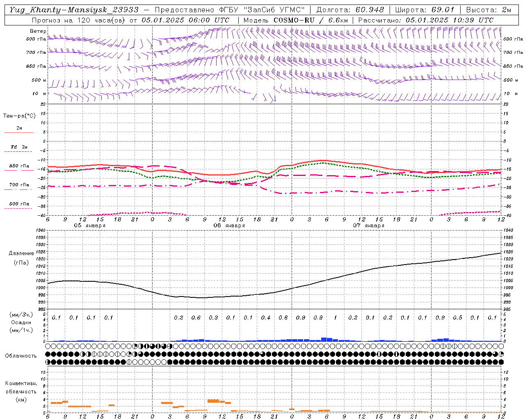Click the Конвективн. convective cloud label
Image resolution: width=525 pixels, height=420 pixels.
point(21,383)
